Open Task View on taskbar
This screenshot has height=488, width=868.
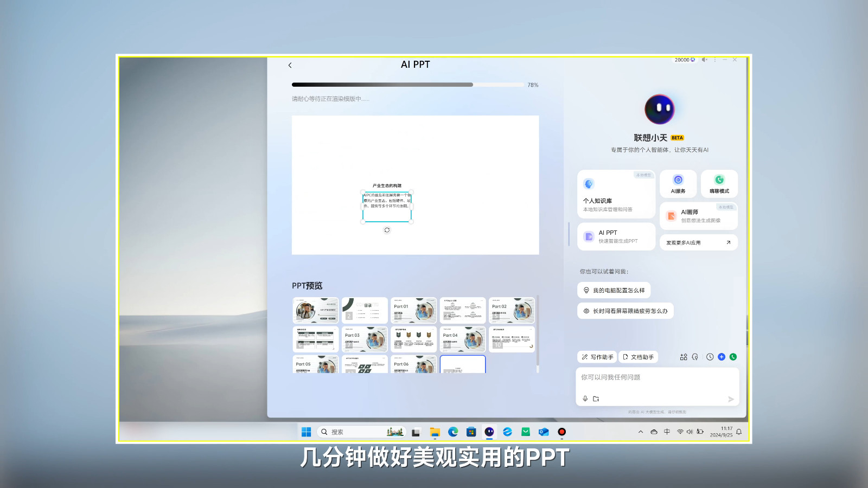pos(416,432)
